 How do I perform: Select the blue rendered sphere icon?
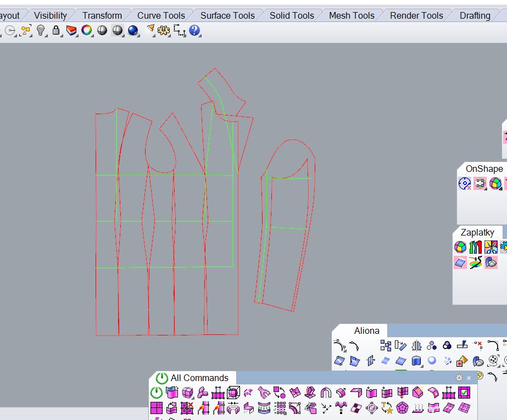coord(133,30)
